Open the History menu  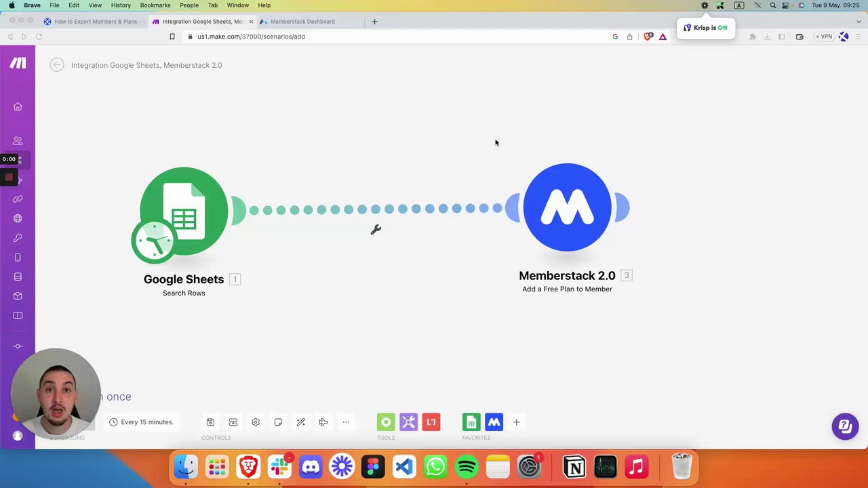[x=121, y=5]
